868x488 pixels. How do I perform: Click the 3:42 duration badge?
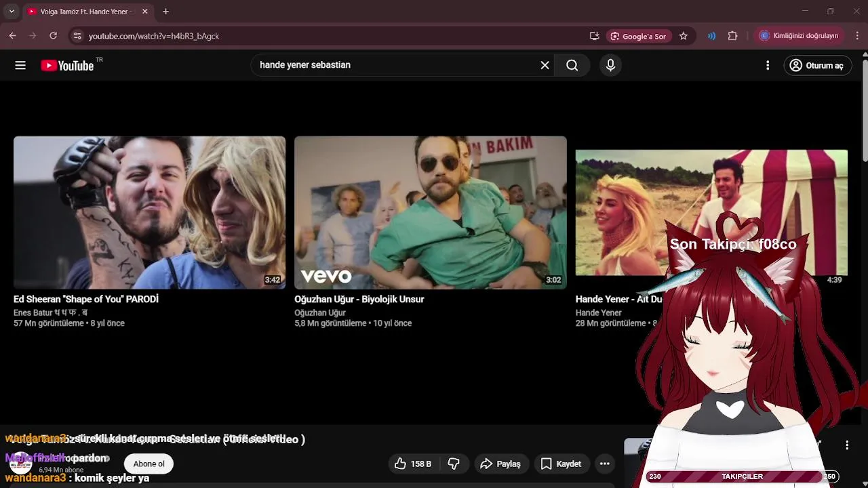pos(273,280)
